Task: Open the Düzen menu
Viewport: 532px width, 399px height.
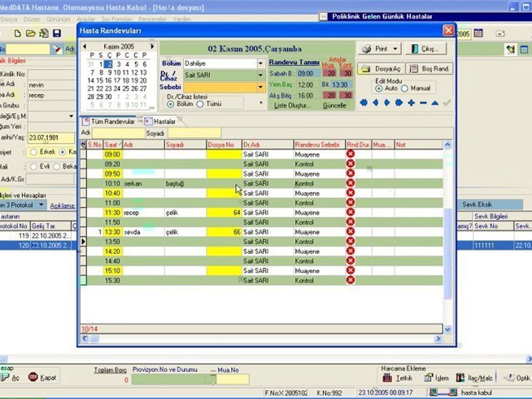Action: (32, 19)
